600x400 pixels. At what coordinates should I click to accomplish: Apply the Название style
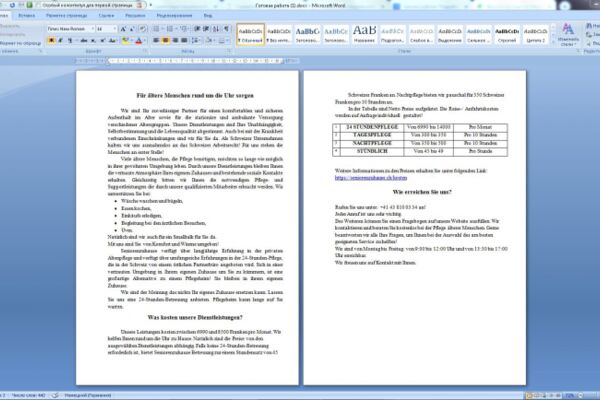[364, 35]
